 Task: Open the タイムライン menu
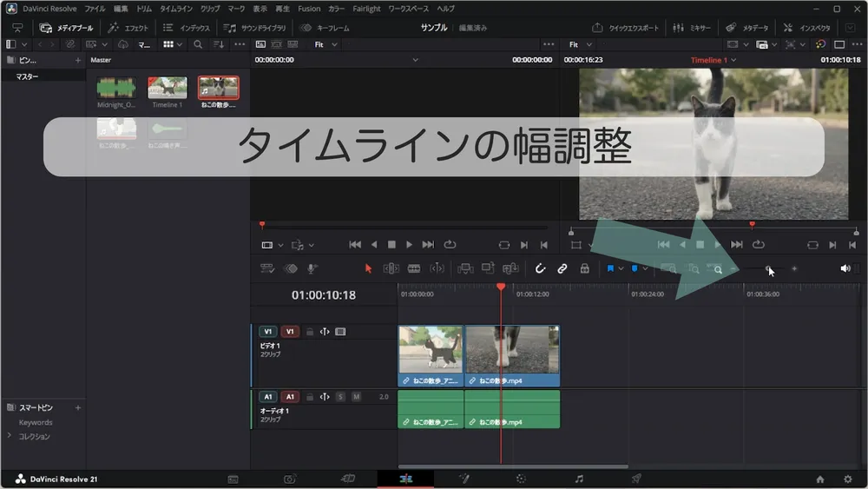click(x=176, y=9)
